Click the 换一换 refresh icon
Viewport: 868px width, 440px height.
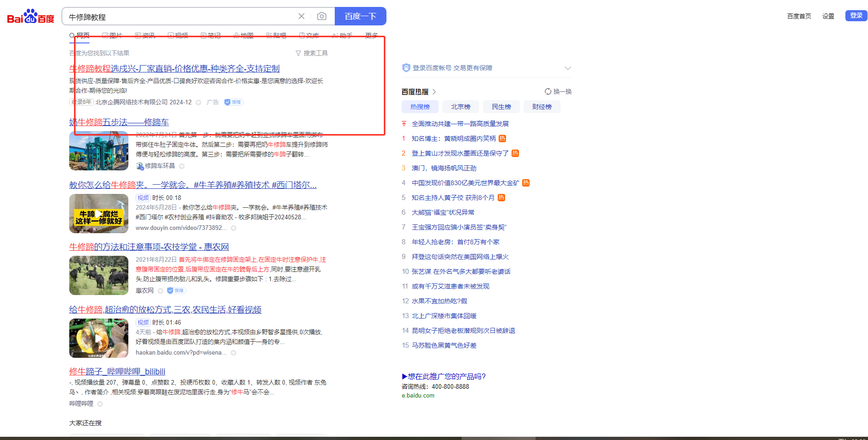548,91
